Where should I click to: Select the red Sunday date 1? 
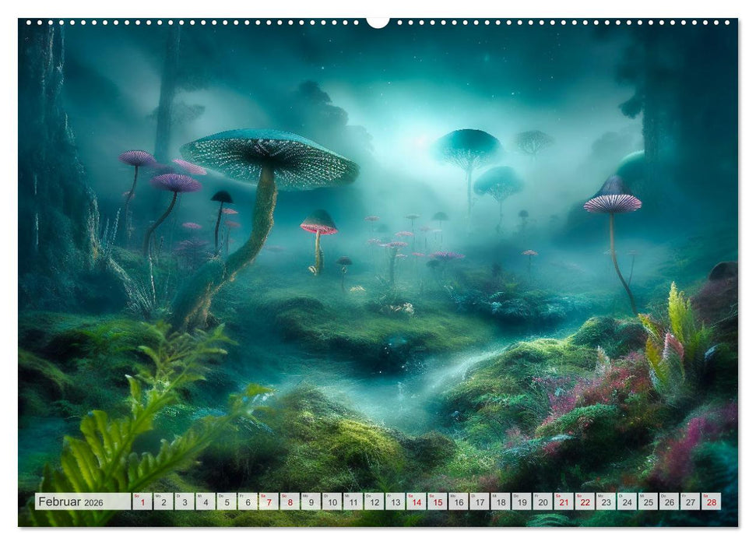(143, 502)
